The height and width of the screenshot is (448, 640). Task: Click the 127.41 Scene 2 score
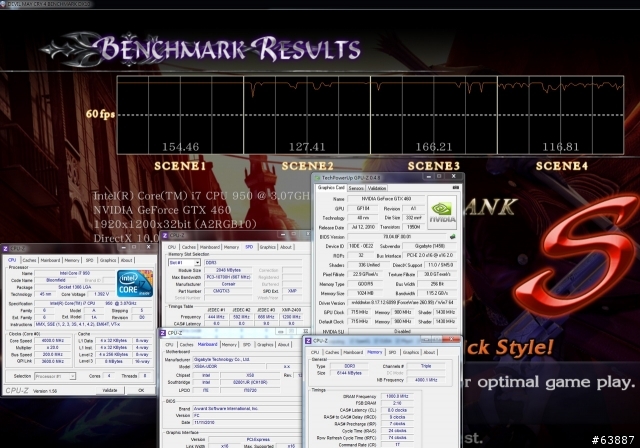(307, 147)
